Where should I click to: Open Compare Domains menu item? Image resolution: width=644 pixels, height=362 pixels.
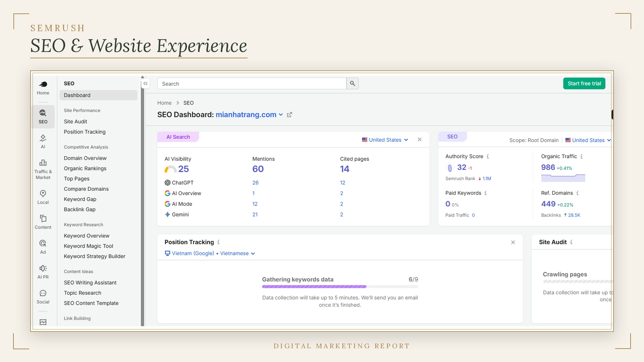click(86, 189)
